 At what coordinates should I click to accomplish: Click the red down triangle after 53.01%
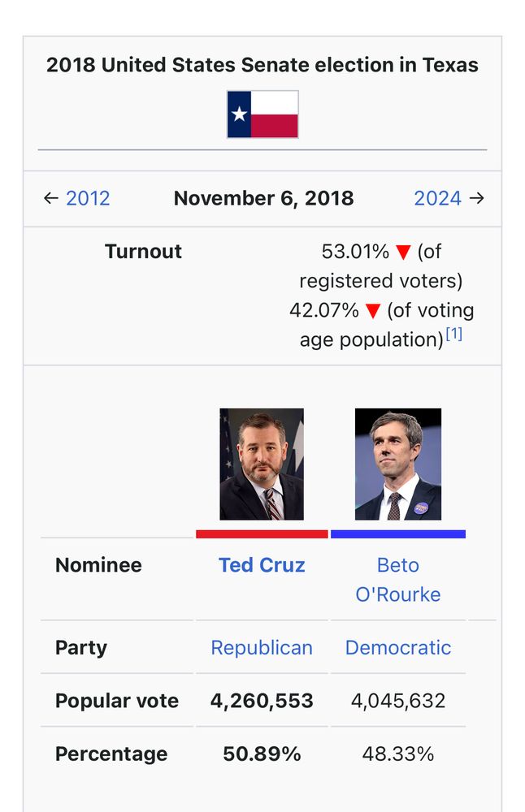pyautogui.click(x=403, y=253)
